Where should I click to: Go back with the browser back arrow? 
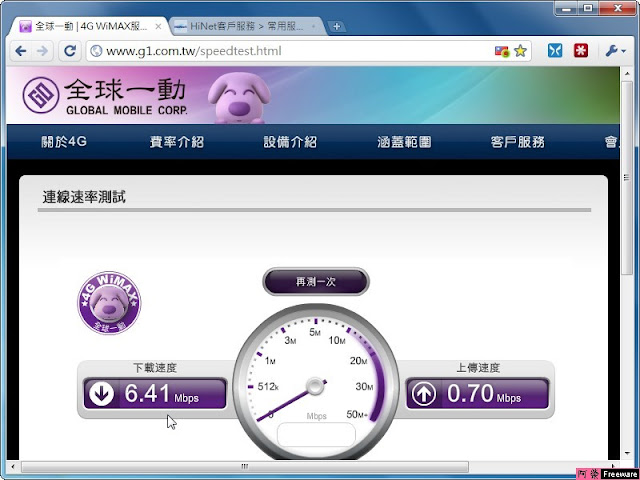(21, 51)
